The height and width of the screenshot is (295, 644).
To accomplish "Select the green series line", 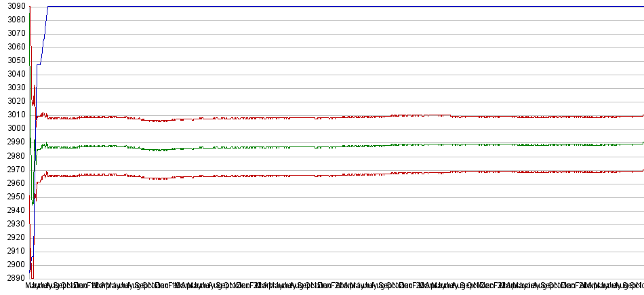I will click(x=339, y=146).
